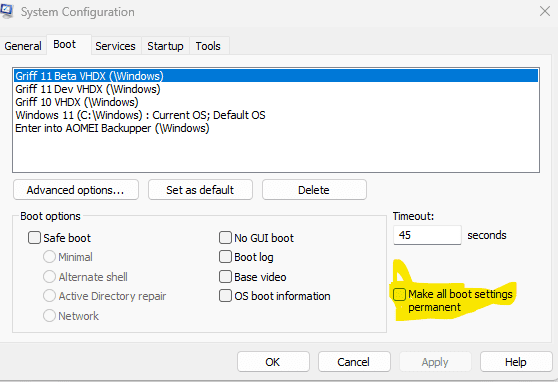Tick the No GUI boot checkbox
This screenshot has height=382, width=558.
[225, 237]
